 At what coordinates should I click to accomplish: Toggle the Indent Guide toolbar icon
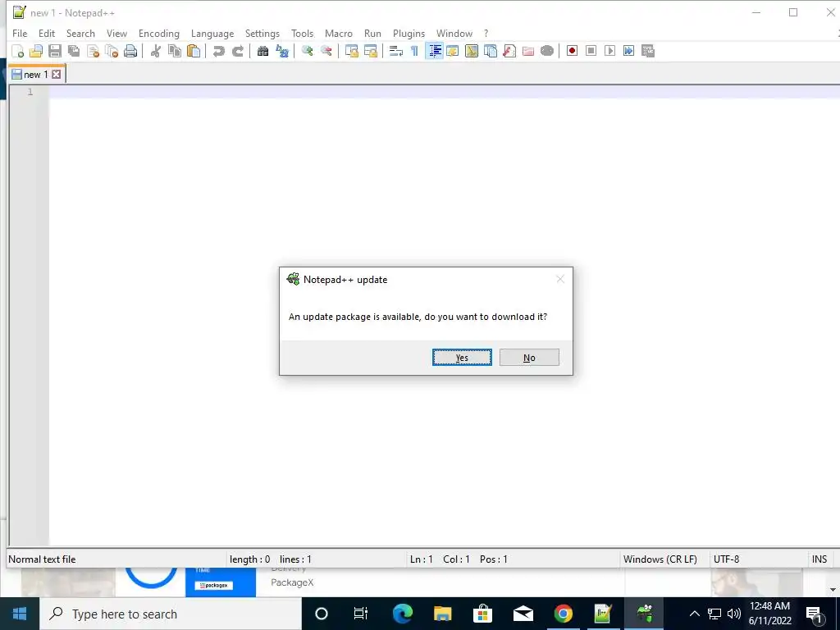[x=434, y=51]
